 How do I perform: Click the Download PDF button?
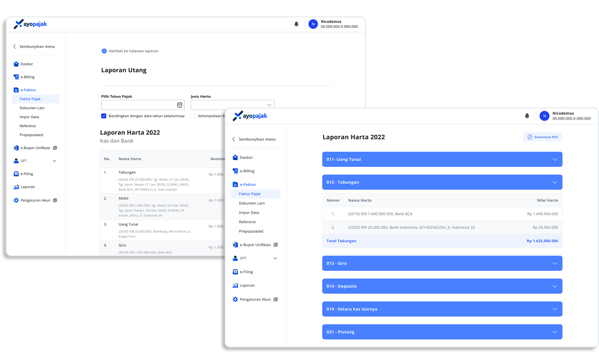(543, 137)
